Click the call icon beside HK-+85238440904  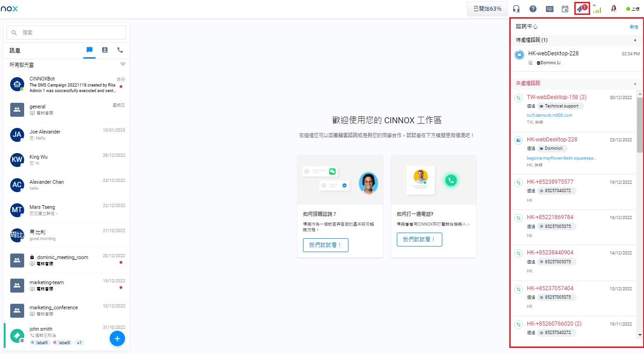(519, 253)
